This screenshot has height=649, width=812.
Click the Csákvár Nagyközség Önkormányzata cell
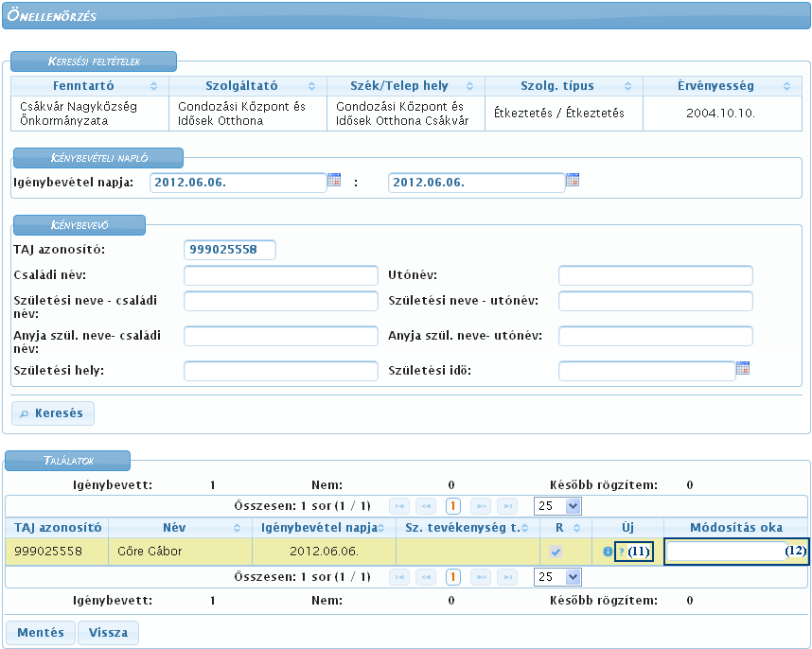coord(90,114)
